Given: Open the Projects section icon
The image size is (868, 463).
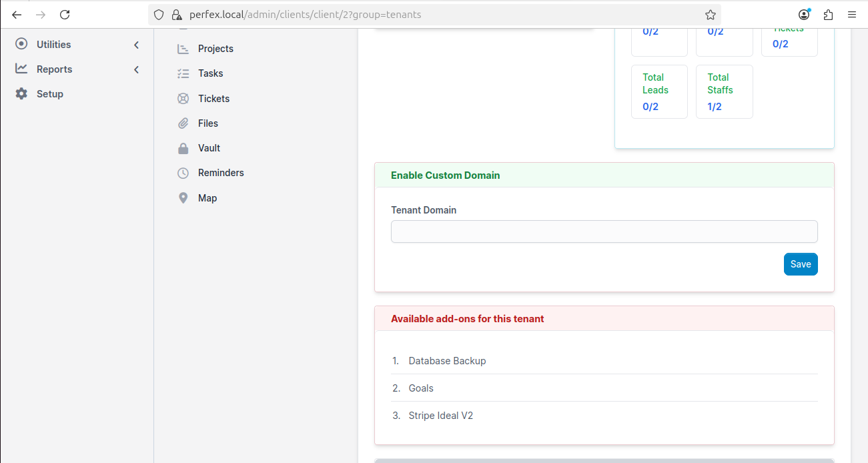Looking at the screenshot, I should (183, 48).
